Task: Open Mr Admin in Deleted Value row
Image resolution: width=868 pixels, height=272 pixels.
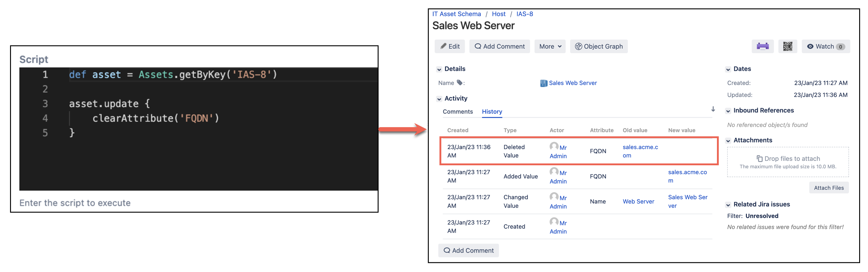Action: [558, 152]
